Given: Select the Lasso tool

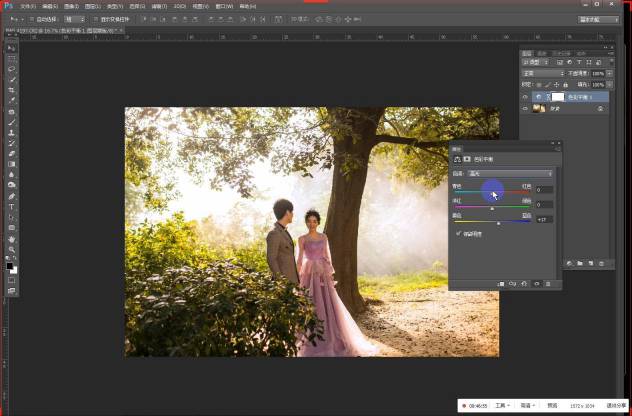Looking at the screenshot, I should tap(11, 69).
